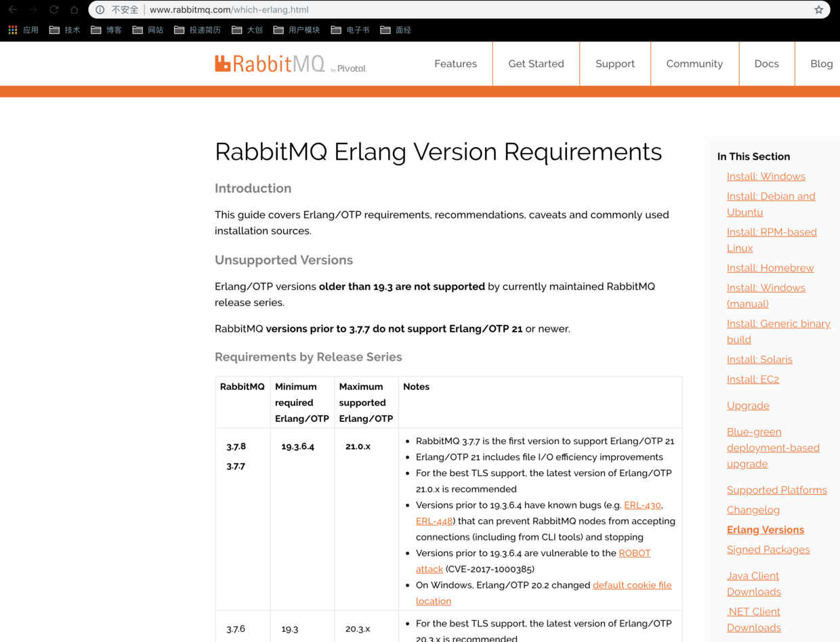Follow the ERL-448 bug link
This screenshot has width=840, height=642.
[434, 521]
